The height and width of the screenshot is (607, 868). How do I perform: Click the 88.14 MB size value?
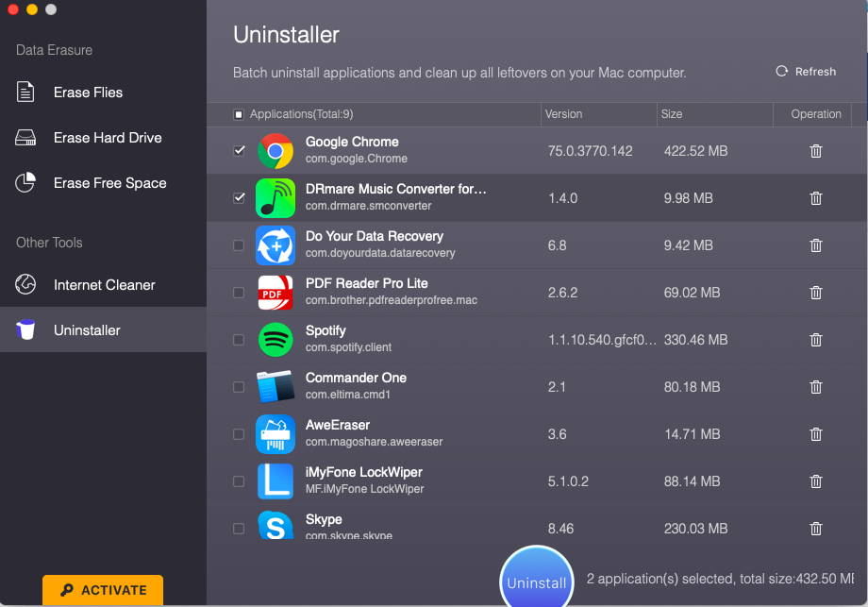[x=692, y=481]
